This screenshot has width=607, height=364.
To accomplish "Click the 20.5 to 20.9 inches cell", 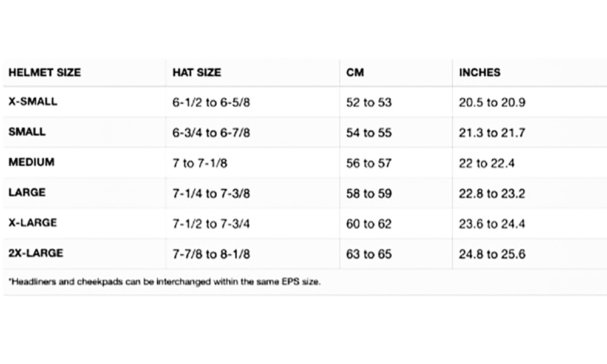I will point(492,103).
